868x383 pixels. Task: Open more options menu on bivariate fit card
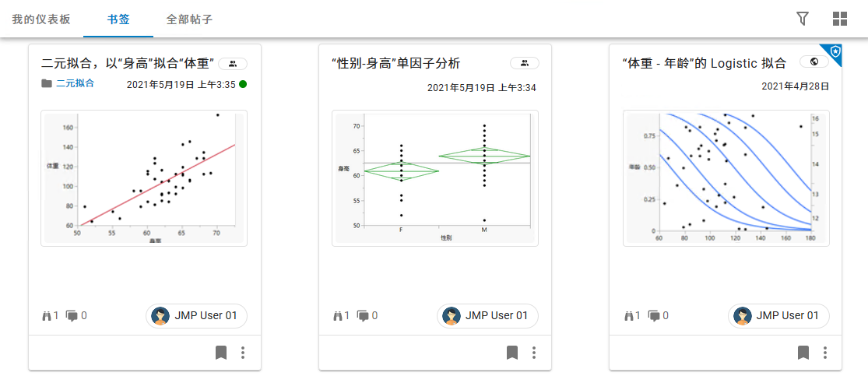click(243, 353)
